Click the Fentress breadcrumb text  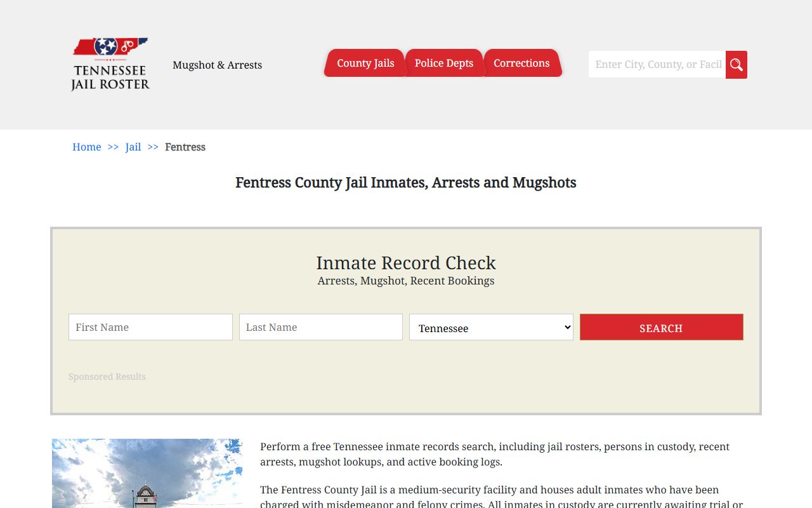tap(185, 147)
